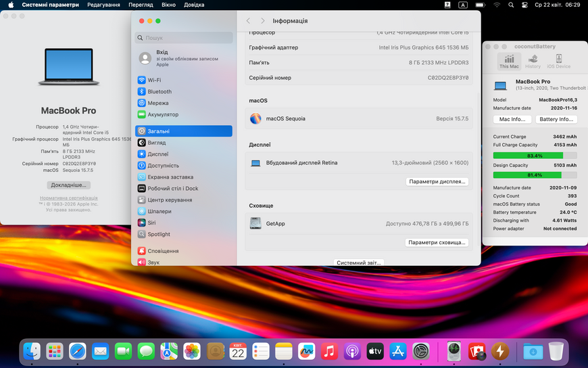Click Battery Info button in coconutBattery
Viewport: 588px width, 368px height.
coord(556,119)
